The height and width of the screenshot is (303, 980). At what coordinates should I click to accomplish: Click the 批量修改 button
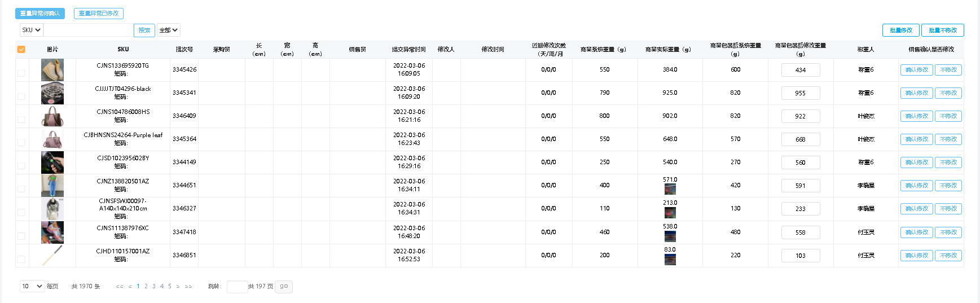pos(900,30)
